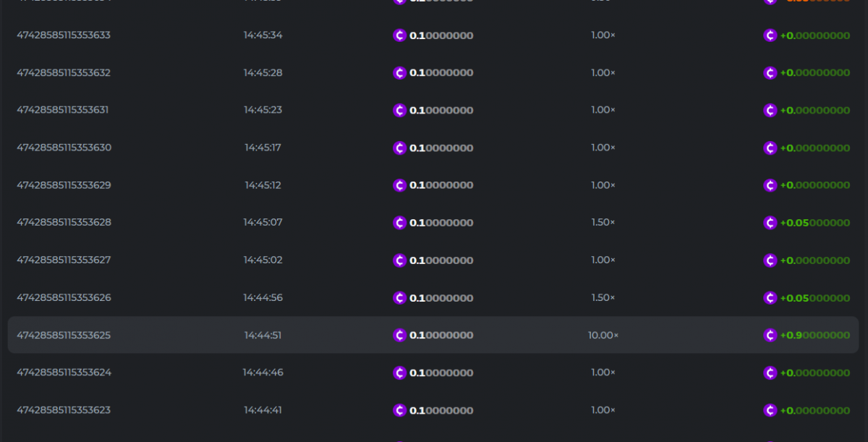
Task: Click the profit coin icon in the 14:45:28 row
Action: click(x=770, y=73)
